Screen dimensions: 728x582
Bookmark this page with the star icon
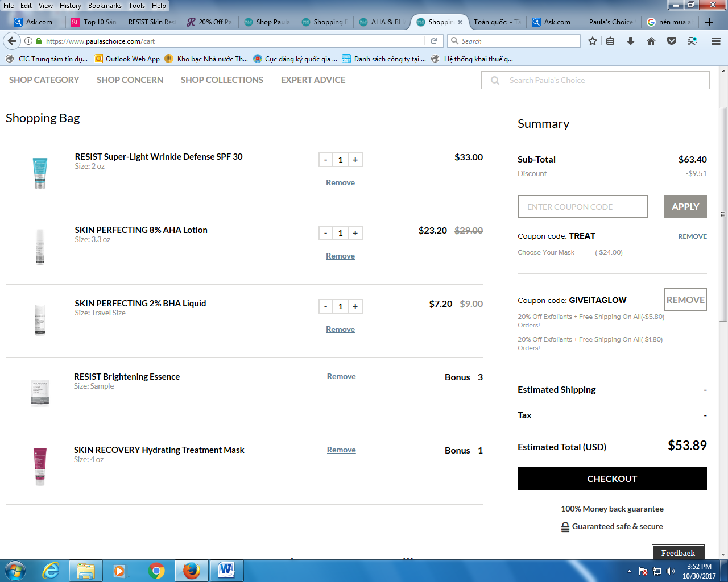pos(593,41)
